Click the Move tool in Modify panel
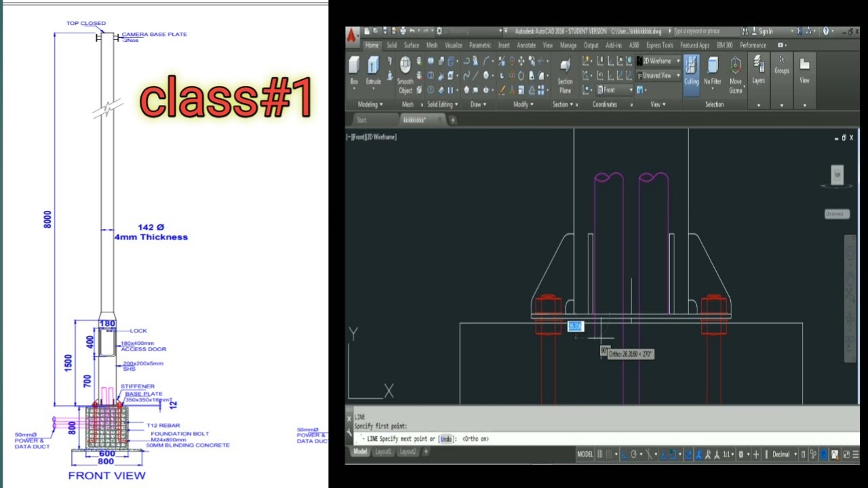 521,62
